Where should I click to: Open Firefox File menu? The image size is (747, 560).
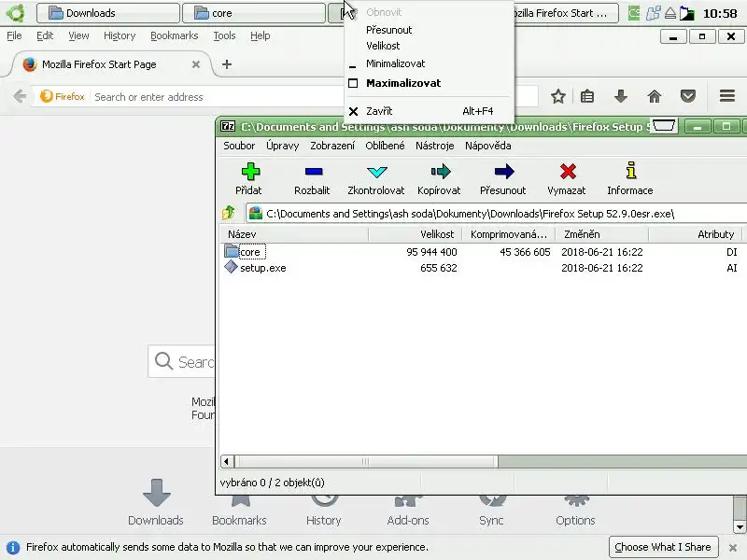coord(14,35)
